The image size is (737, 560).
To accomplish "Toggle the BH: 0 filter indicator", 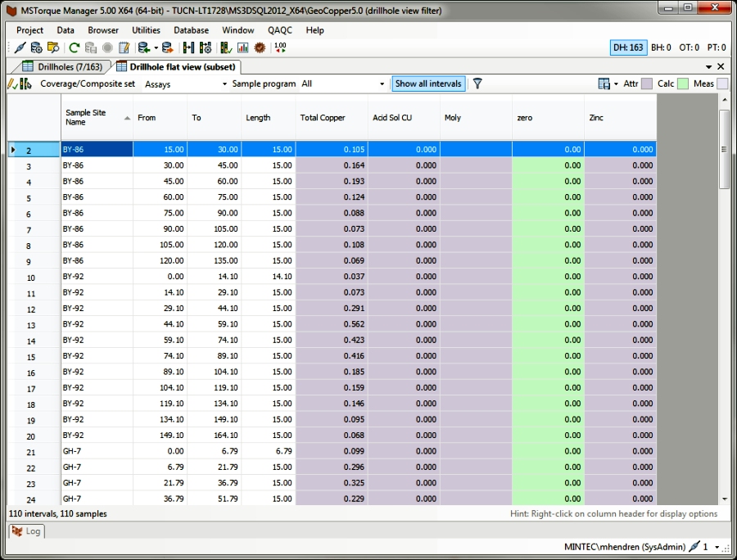I will point(661,47).
